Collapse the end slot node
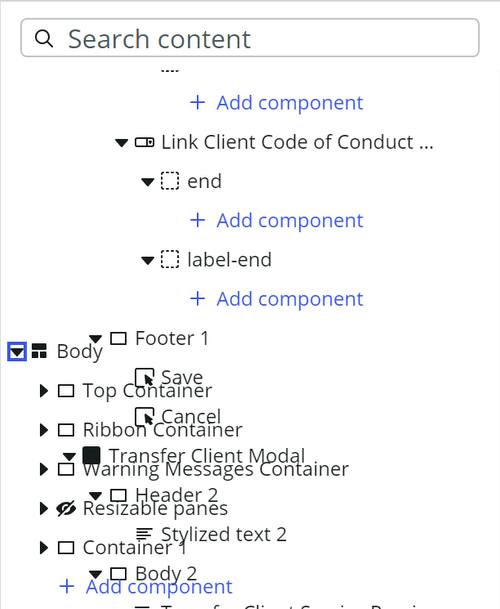This screenshot has width=500, height=609. pyautogui.click(x=148, y=182)
